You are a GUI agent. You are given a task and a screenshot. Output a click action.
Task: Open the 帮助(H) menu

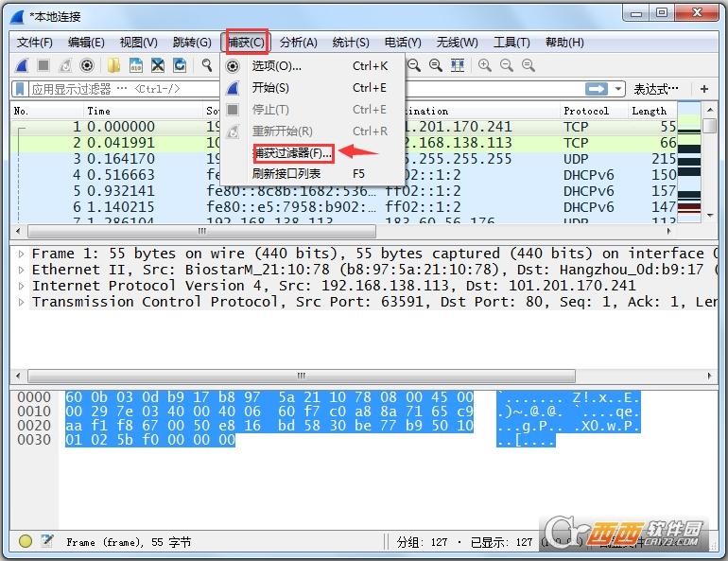[x=564, y=43]
